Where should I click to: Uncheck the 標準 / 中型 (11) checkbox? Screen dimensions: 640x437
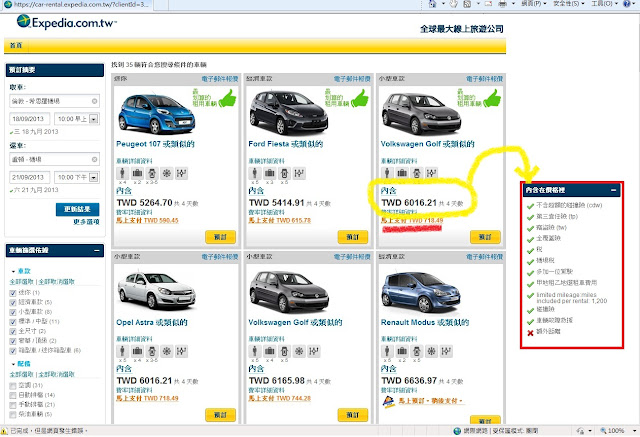click(x=13, y=322)
